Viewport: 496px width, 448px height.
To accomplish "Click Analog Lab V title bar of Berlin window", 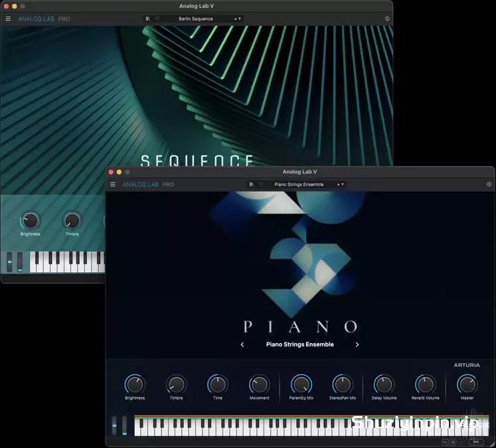I will tap(197, 6).
